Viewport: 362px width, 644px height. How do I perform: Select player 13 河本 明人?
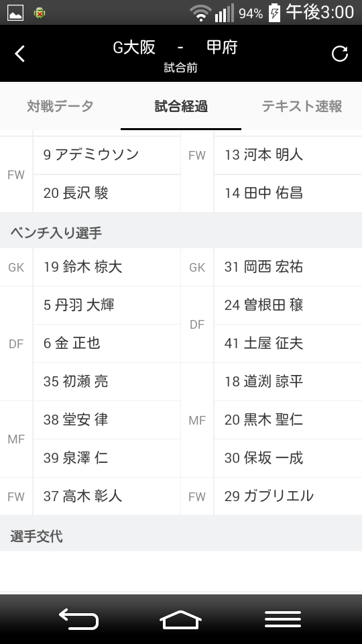pyautogui.click(x=288, y=155)
